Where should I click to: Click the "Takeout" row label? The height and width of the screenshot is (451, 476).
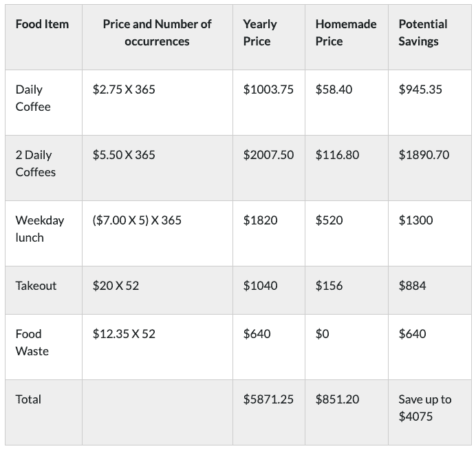coord(36,286)
